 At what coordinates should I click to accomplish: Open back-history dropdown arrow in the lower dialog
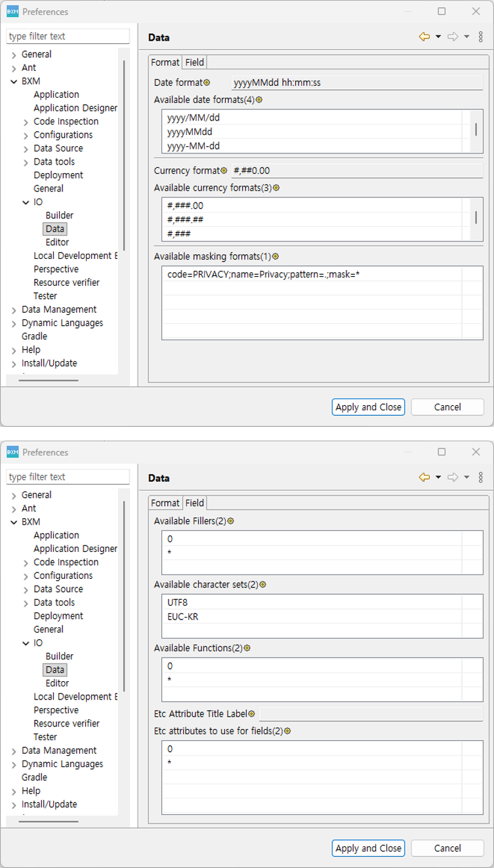pyautogui.click(x=438, y=477)
